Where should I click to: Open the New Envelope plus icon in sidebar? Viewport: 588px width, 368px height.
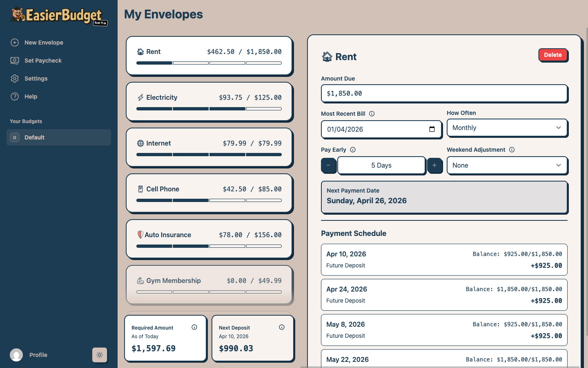15,43
